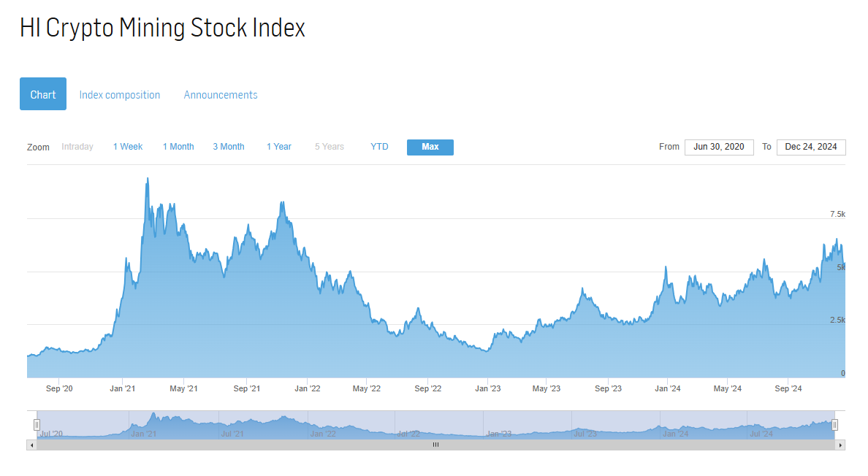Select the 1 Year zoom option

pos(279,147)
